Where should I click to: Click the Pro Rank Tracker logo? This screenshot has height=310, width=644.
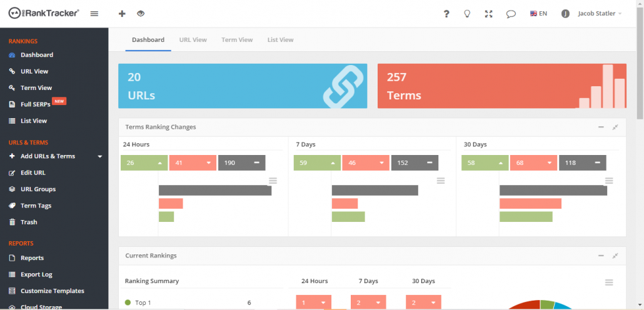44,13
